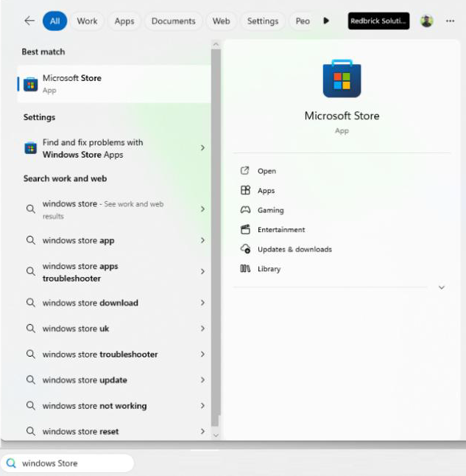Open the user profile avatar
The width and height of the screenshot is (466, 476).
[x=426, y=21]
